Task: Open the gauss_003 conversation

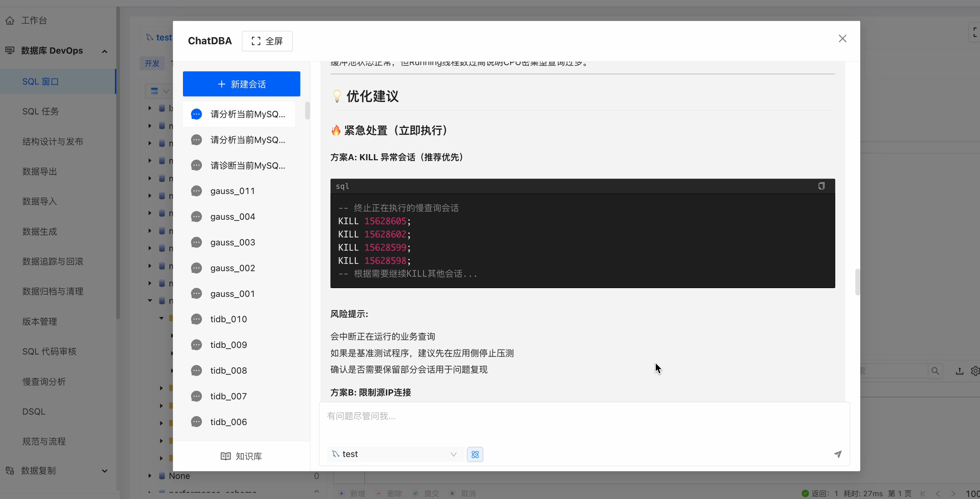Action: 239,242
